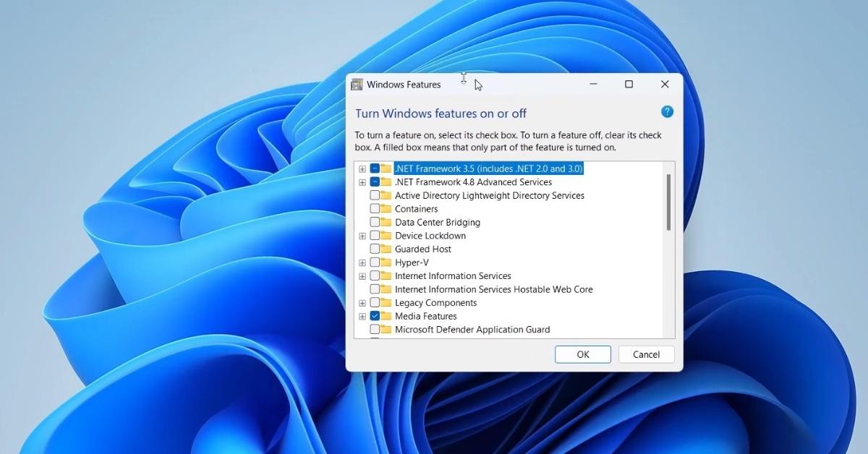Screen dimensions: 868x454
Task: Click the "Windows Features" title bar text
Action: point(404,85)
